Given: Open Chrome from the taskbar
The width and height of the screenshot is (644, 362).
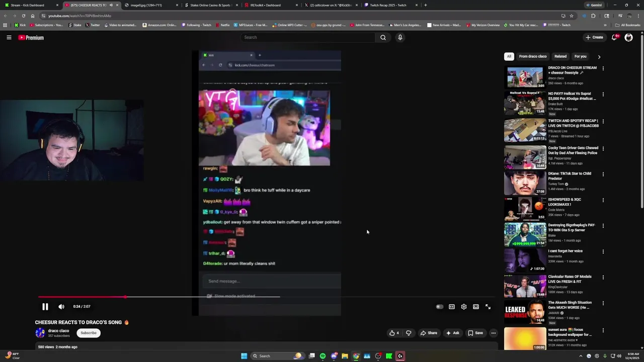Looking at the screenshot, I should [356, 356].
